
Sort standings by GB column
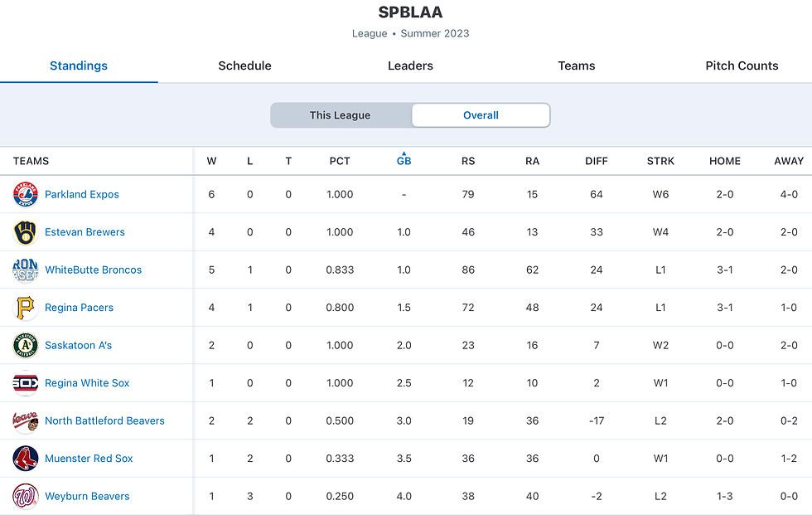[x=404, y=161]
